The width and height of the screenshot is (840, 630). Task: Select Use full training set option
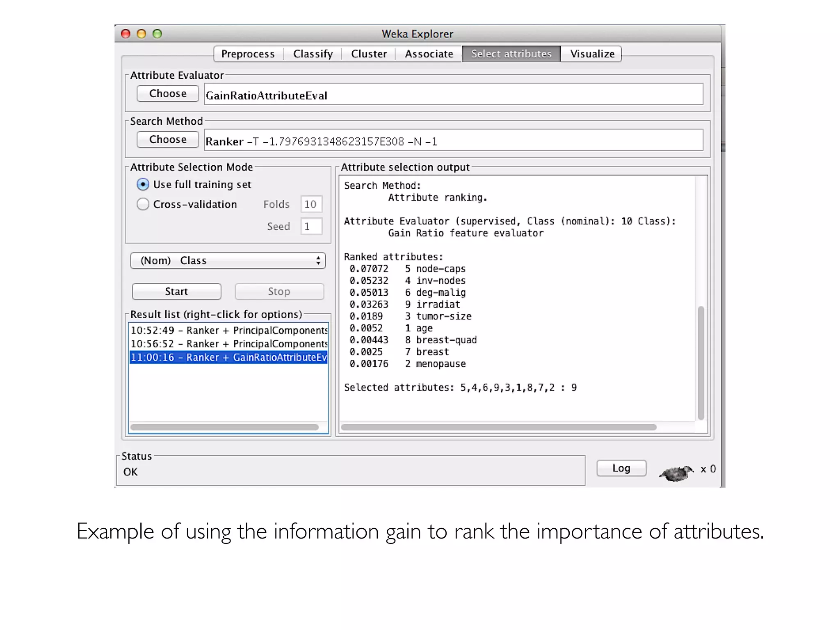pos(143,185)
